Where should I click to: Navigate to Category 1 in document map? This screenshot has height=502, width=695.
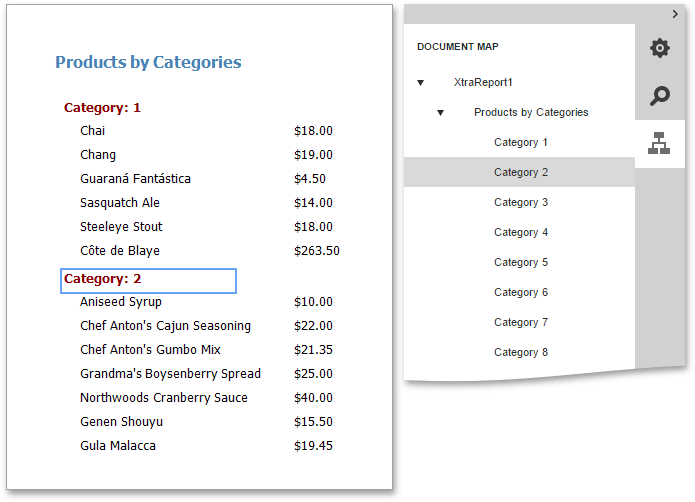click(519, 142)
